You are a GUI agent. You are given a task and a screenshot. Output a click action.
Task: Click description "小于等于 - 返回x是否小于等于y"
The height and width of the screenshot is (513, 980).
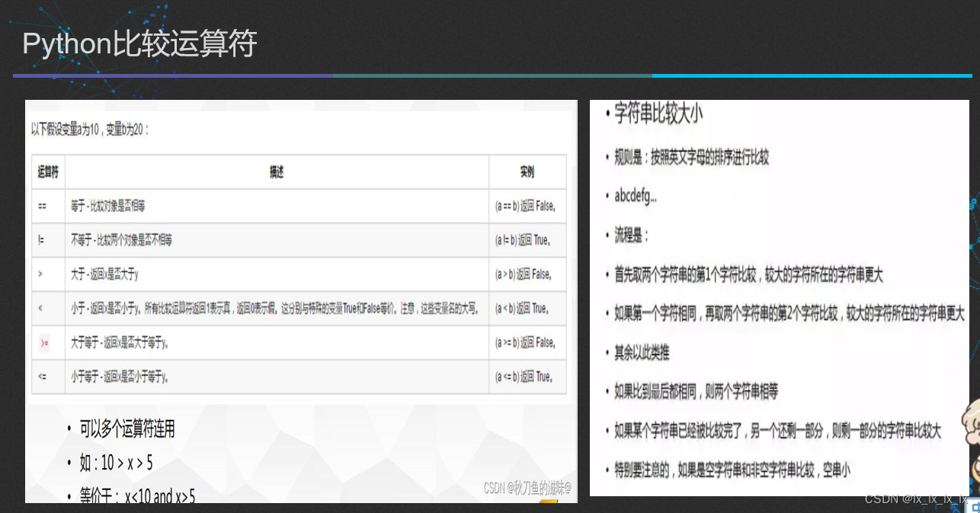pos(120,377)
